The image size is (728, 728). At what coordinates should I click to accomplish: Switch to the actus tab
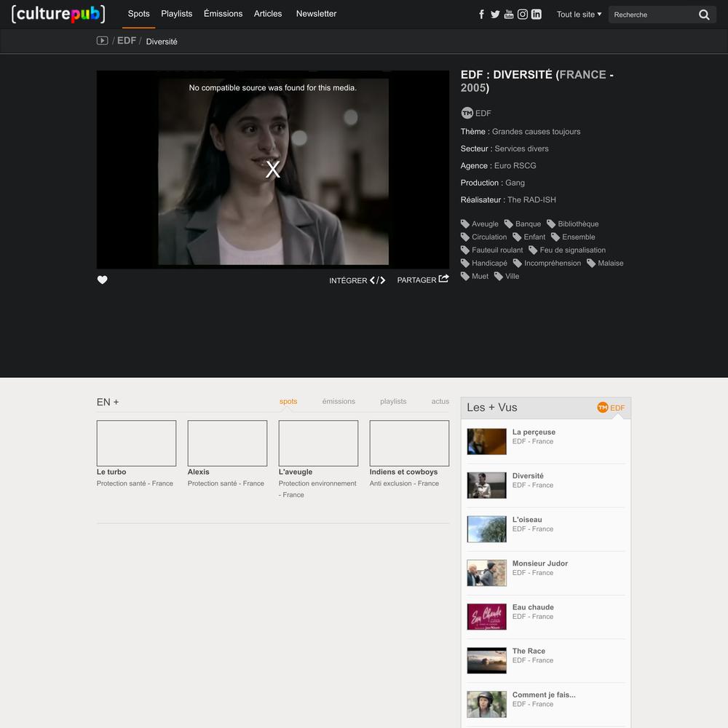[x=440, y=401]
